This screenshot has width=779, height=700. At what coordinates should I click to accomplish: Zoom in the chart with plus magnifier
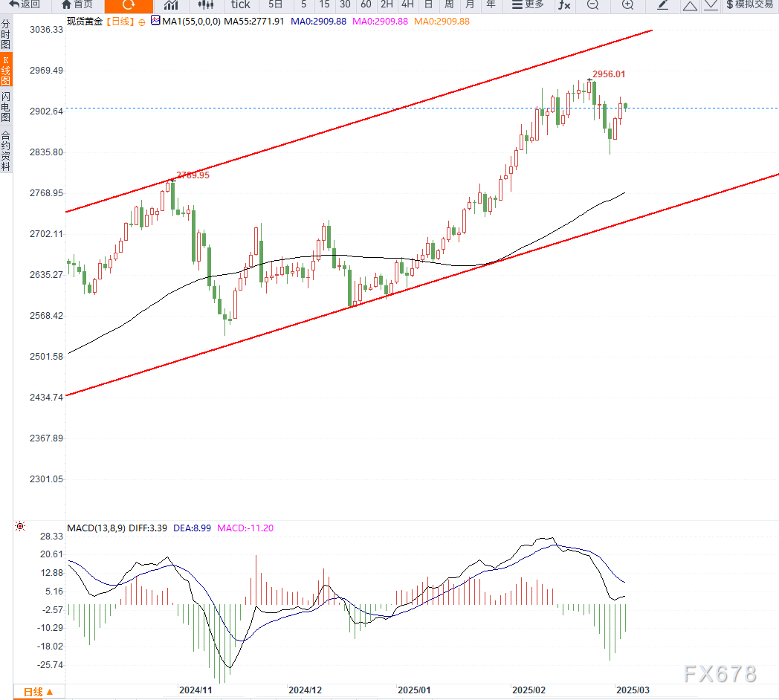point(627,4)
